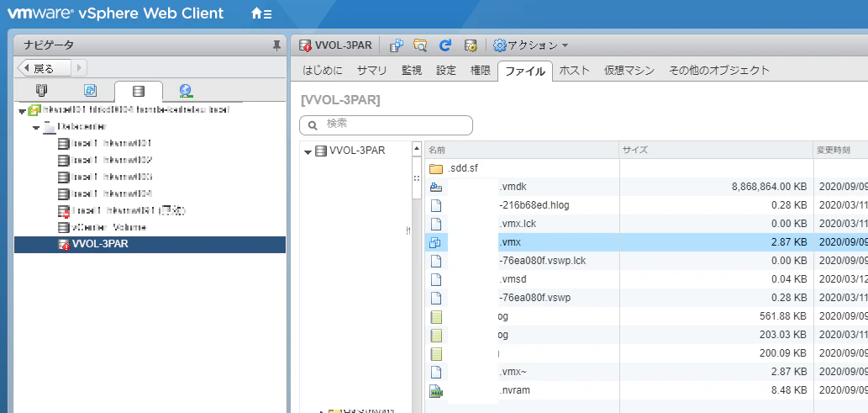Select the -76ea080f.vswp file
The image size is (868, 413).
click(534, 298)
